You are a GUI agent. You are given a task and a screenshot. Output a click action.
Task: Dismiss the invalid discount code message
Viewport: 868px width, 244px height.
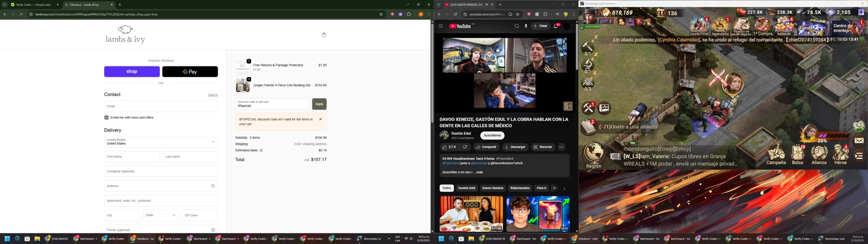(321, 119)
